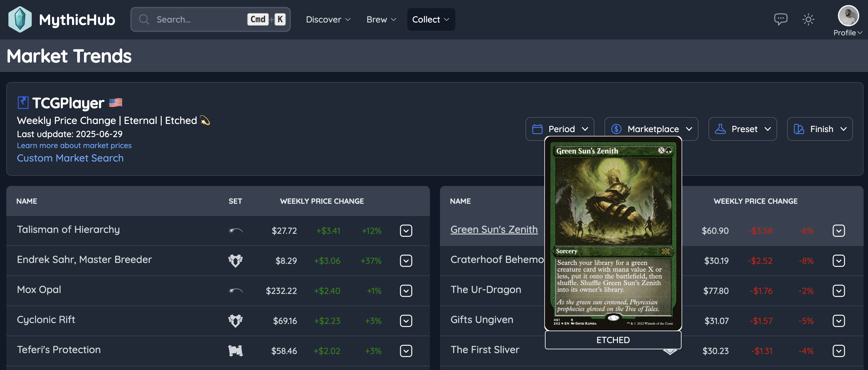
Task: Open the Finish dropdown
Action: [819, 129]
